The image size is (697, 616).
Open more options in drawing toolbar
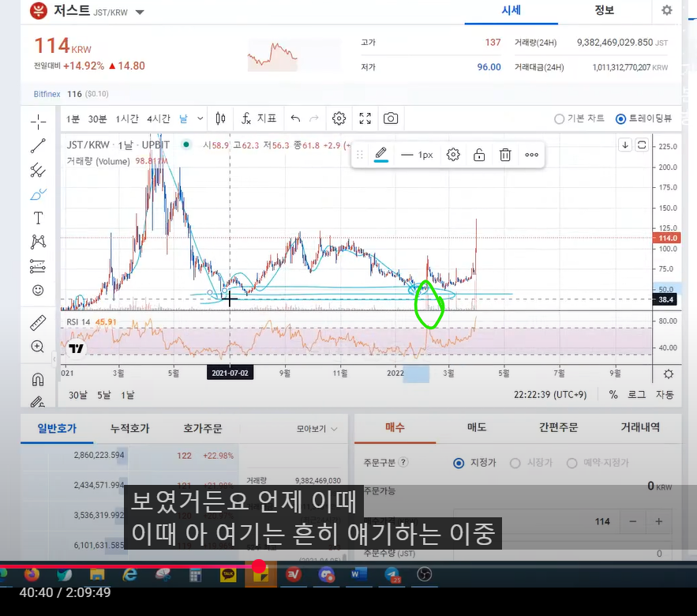point(532,155)
